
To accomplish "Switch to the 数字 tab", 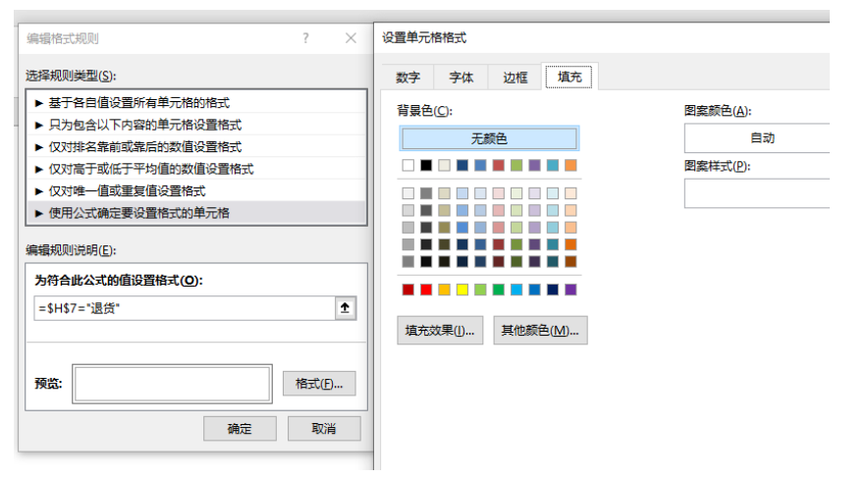I will click(408, 78).
